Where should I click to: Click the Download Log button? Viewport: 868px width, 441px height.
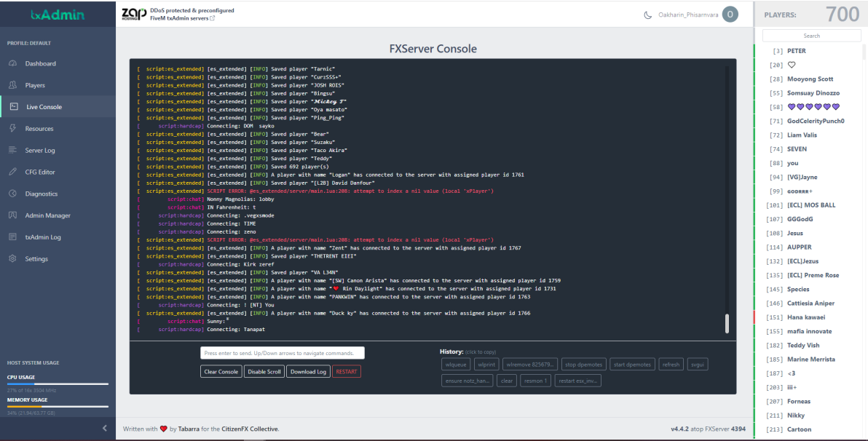(x=308, y=371)
